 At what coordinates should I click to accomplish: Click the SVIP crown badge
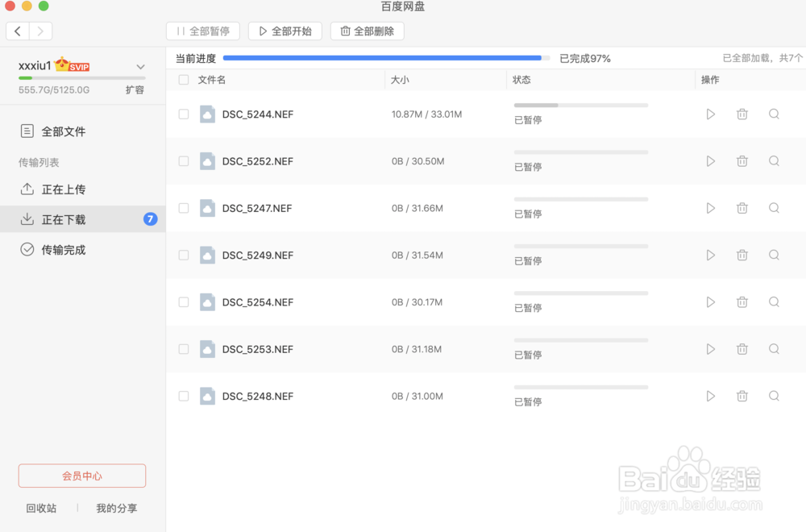(x=72, y=64)
